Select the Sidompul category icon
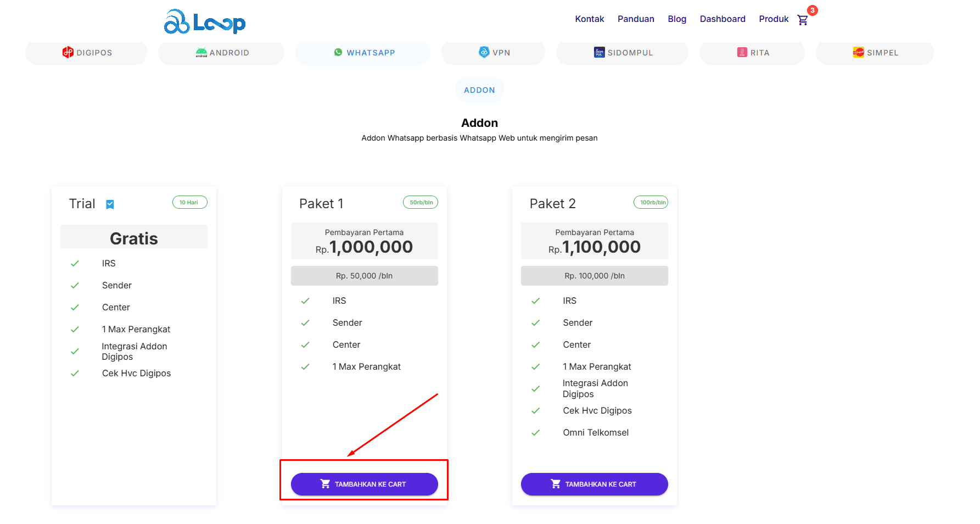The image size is (980, 524). 599,53
